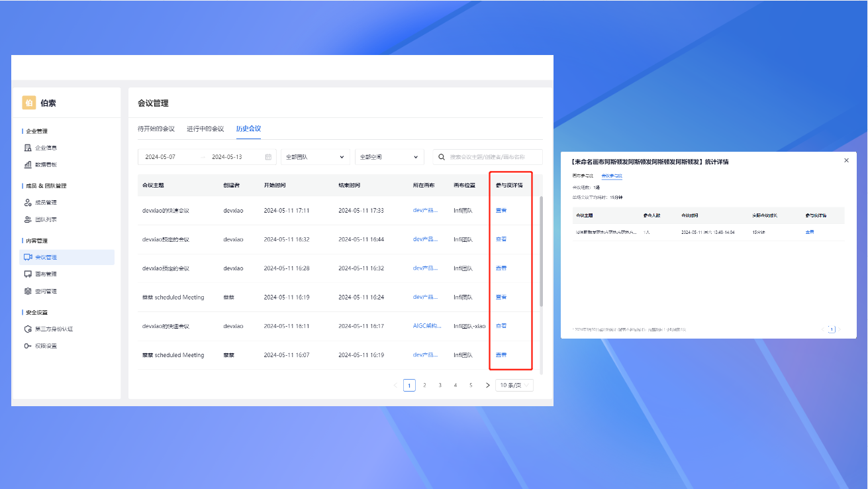Image resolution: width=868 pixels, height=489 pixels.
Task: Open 企业信息 building icon in sidebar
Action: (28, 148)
